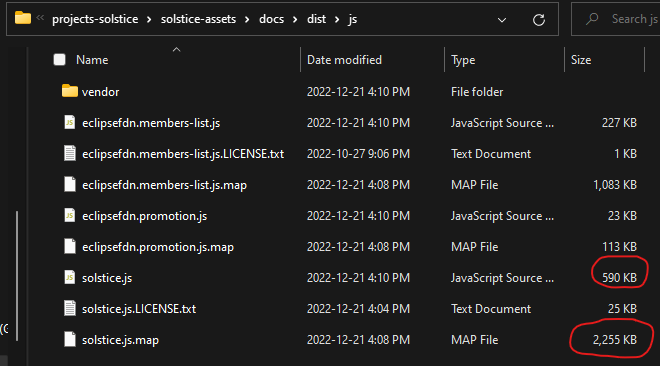The height and width of the screenshot is (366, 660).
Task: Click the js breadcrumb segment
Action: [353, 19]
